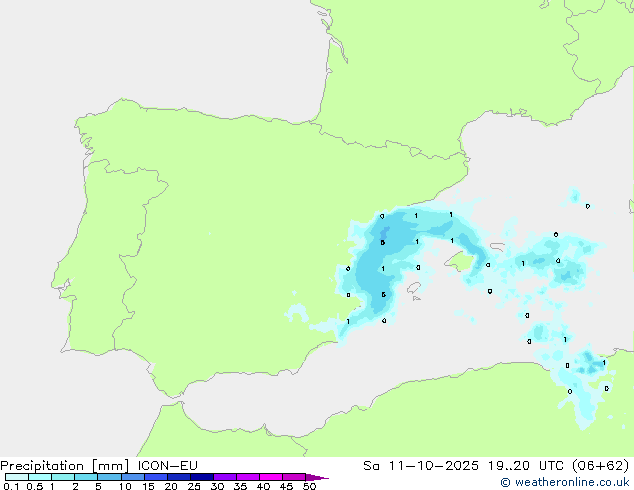
Task: Click the '20' legend scale label
Action: (171, 486)
